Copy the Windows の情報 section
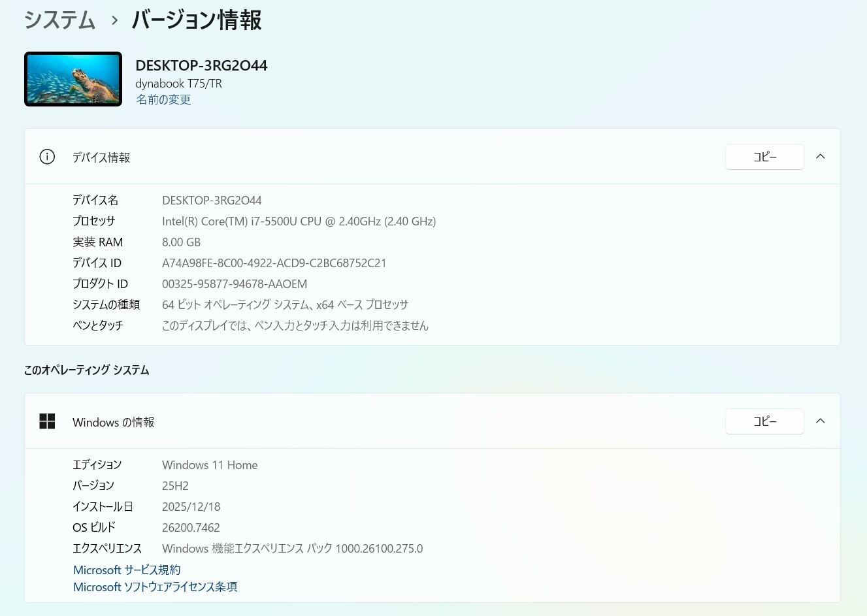This screenshot has width=867, height=616. coord(764,421)
